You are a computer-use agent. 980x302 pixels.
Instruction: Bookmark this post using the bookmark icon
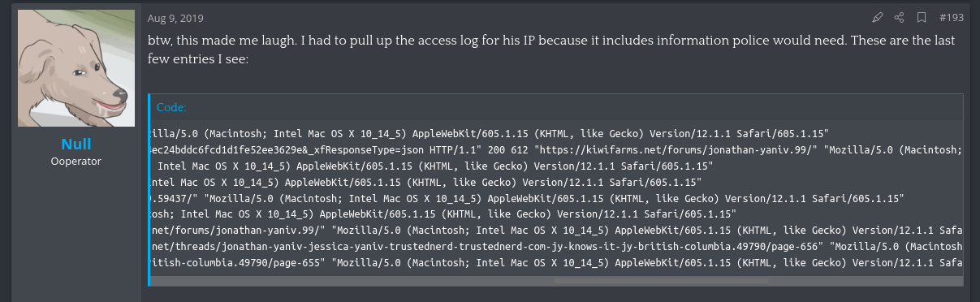click(922, 17)
